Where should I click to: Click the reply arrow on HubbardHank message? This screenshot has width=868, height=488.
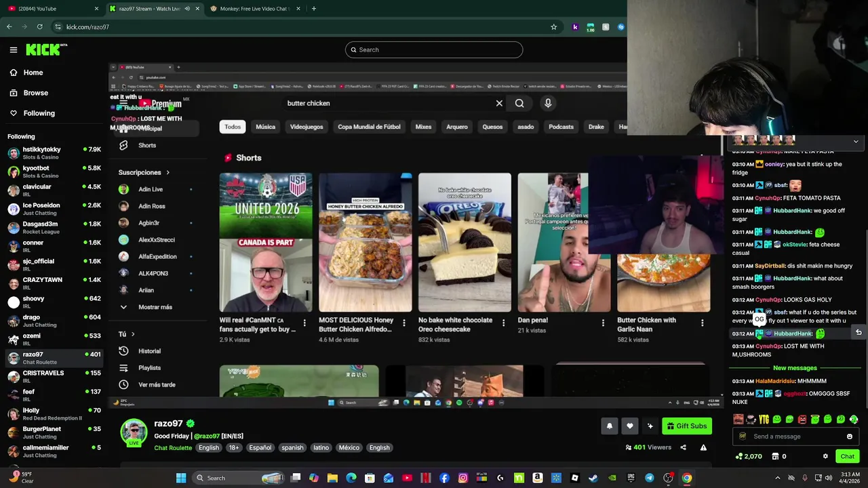coord(859,333)
